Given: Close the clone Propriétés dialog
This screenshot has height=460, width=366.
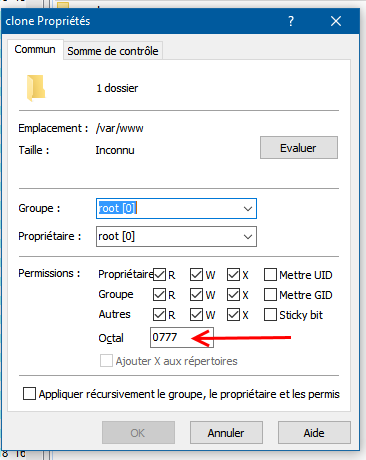Looking at the screenshot, I should tap(336, 21).
